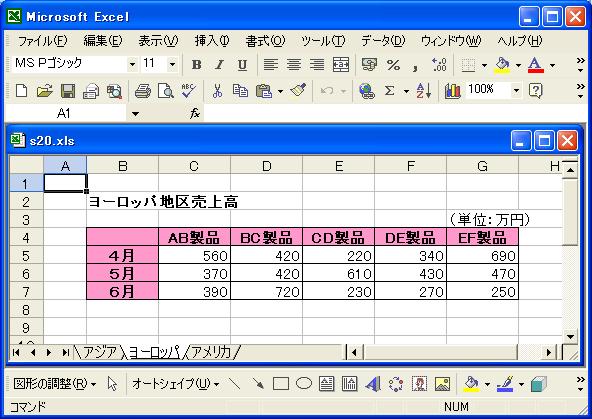Screen dimensions: 592x419
Task: Select the Cut scissors icon
Action: [x=217, y=91]
